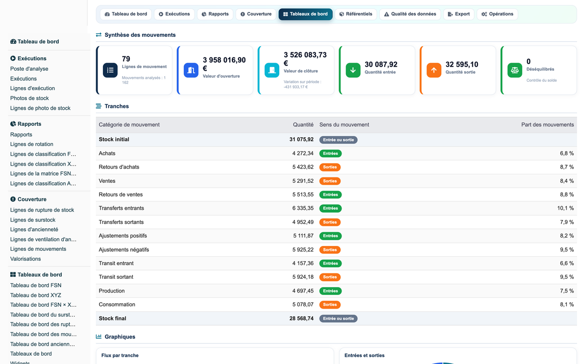Click the sidebar Tableaux de bord grid icon
Image resolution: width=588 pixels, height=364 pixels.
point(13,275)
